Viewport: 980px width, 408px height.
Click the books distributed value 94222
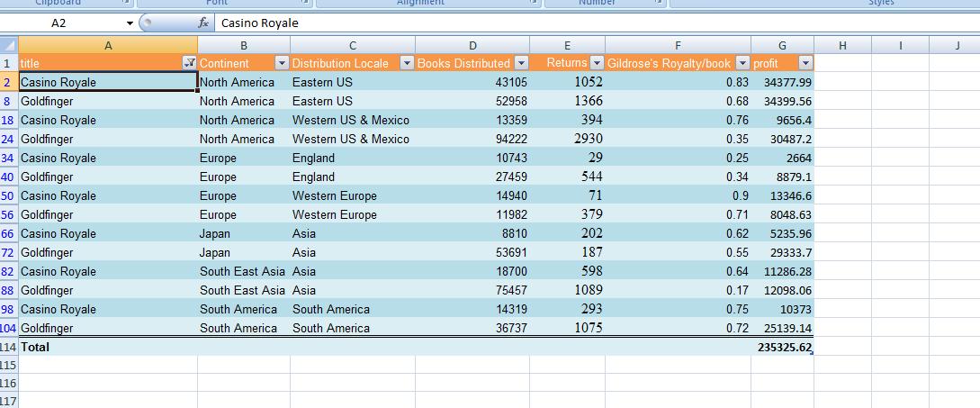(472, 139)
